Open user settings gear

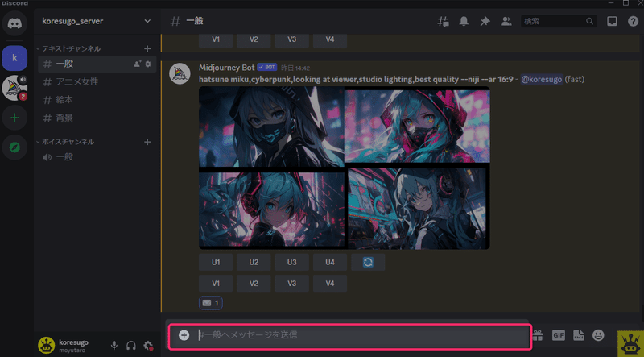pos(148,346)
